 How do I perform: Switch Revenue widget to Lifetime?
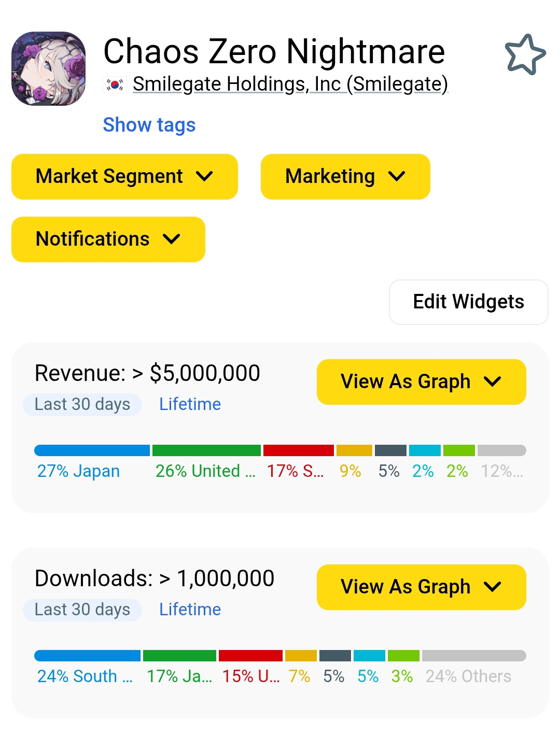coord(190,404)
